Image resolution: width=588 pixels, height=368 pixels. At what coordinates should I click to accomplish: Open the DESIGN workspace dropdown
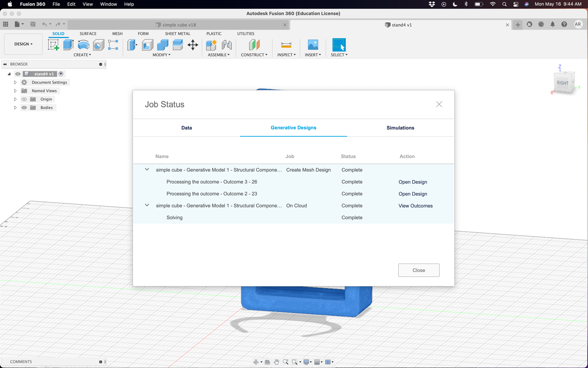coord(23,44)
